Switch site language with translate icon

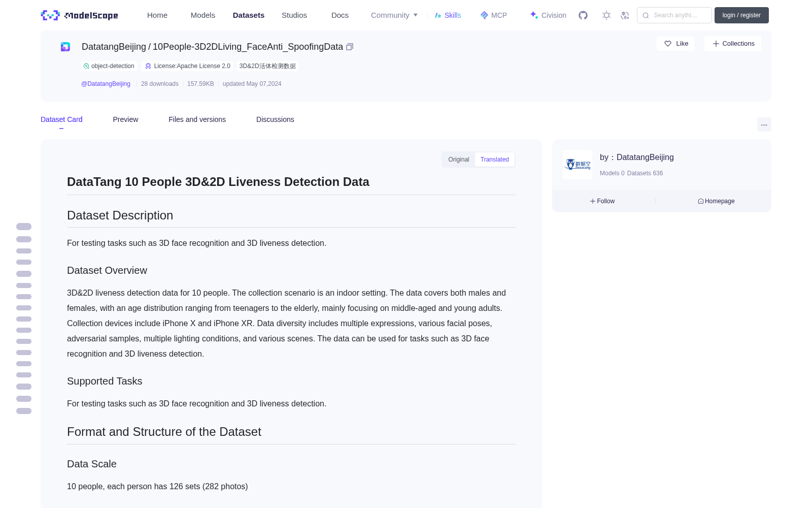tap(625, 15)
